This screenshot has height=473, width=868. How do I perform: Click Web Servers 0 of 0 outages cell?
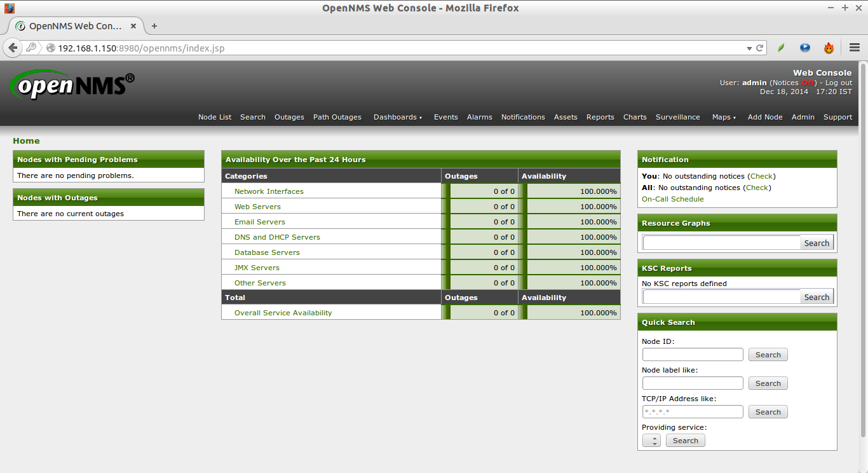point(480,207)
